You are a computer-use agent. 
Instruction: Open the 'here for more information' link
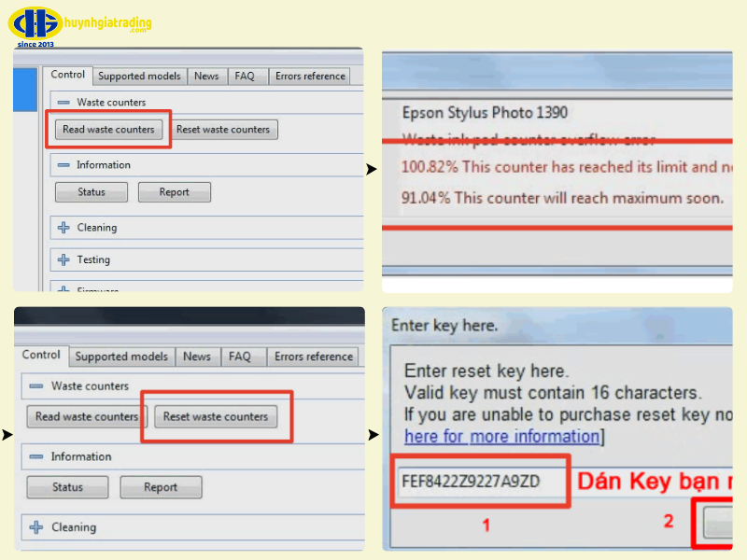502,436
